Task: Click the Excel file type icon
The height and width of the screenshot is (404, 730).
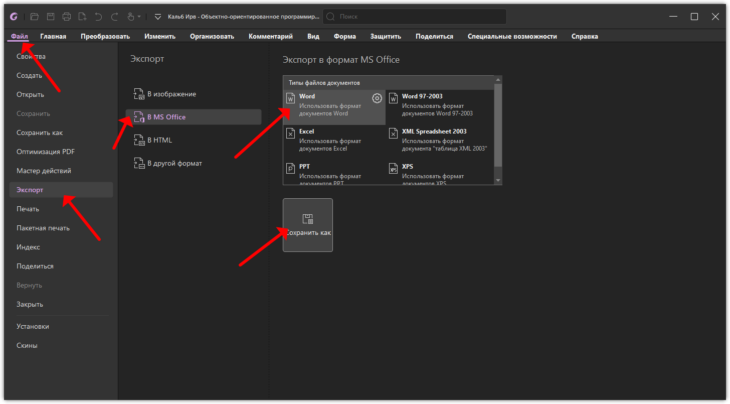Action: [x=291, y=134]
